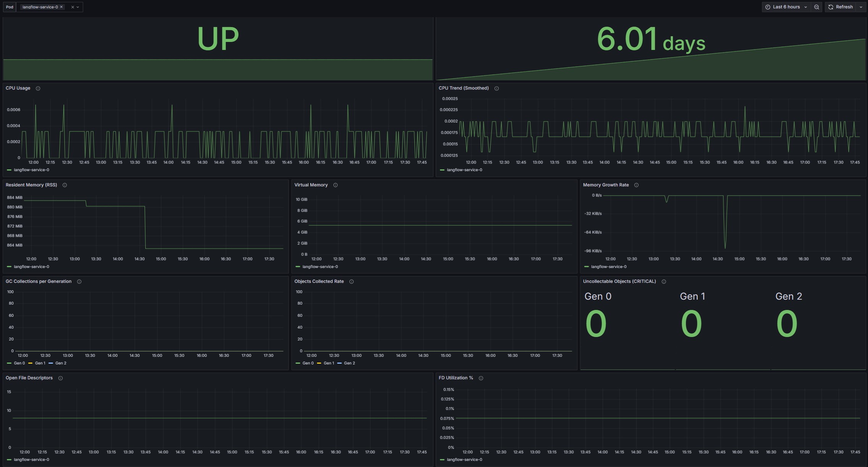Viewport: 868px width, 467px height.
Task: Toggle Gen 2 series in GC Collections legend
Action: coord(60,363)
